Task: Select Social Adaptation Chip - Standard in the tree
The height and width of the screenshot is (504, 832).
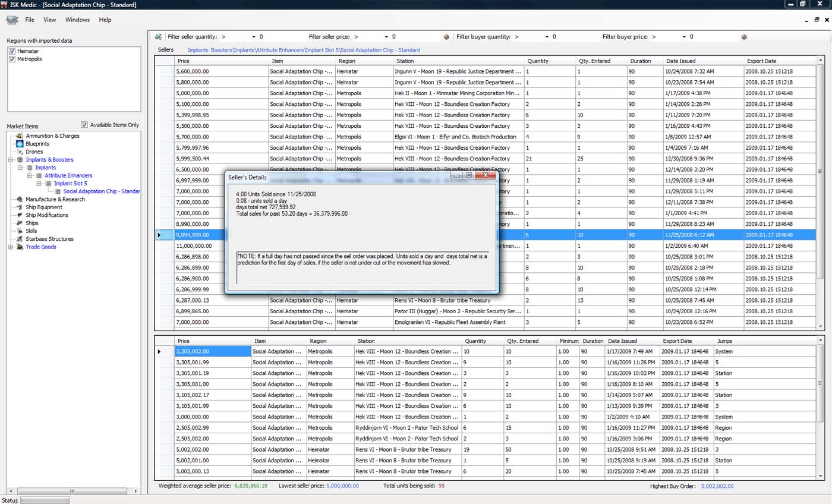Action: (102, 191)
